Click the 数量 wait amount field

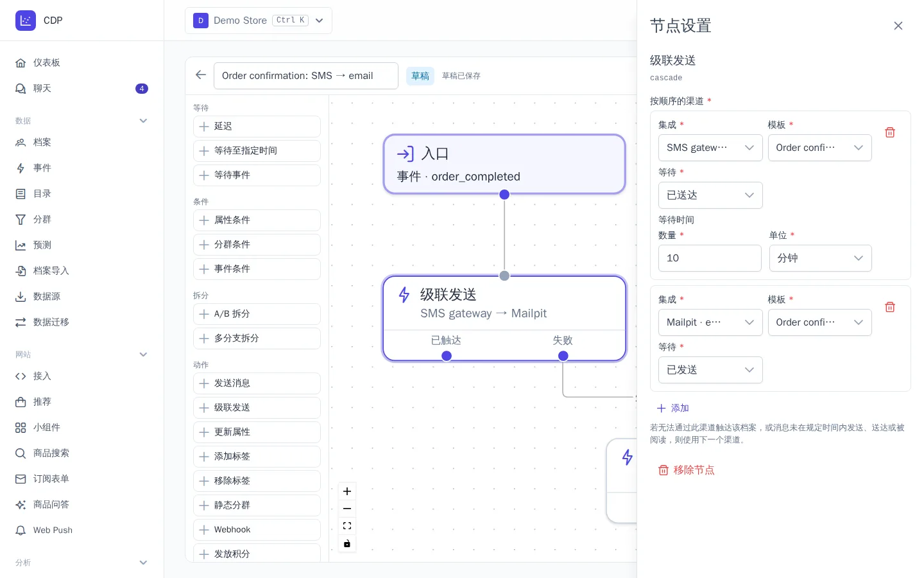[710, 258]
